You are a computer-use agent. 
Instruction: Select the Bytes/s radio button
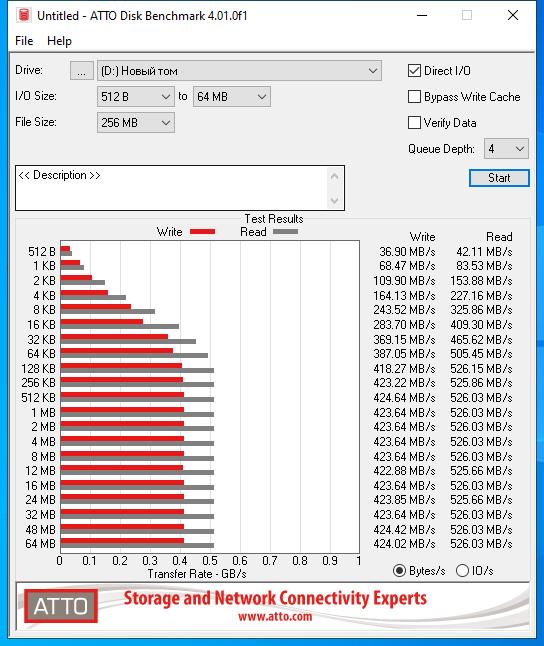coord(399,571)
